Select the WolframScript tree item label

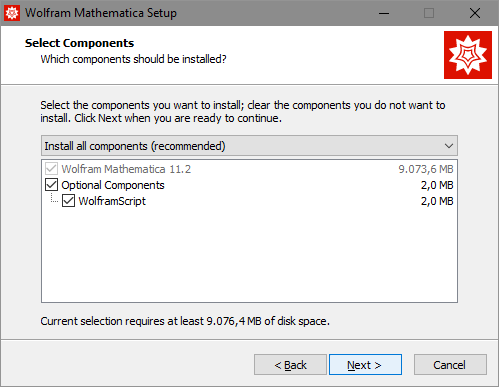[x=112, y=201]
